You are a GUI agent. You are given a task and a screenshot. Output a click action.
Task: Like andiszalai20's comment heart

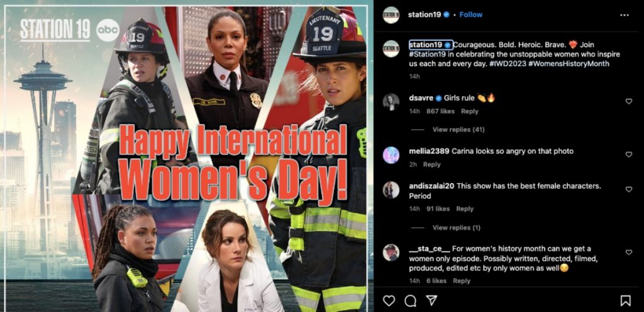628,189
